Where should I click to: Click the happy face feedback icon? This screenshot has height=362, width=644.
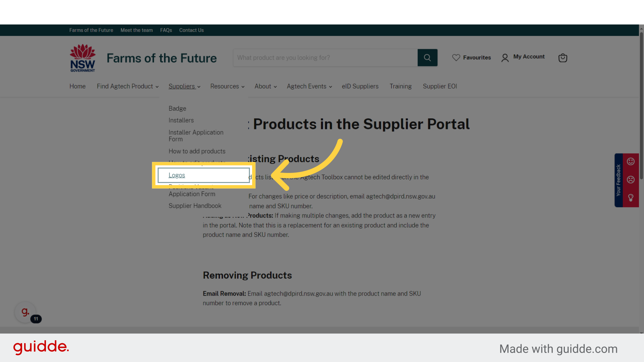coord(631,162)
